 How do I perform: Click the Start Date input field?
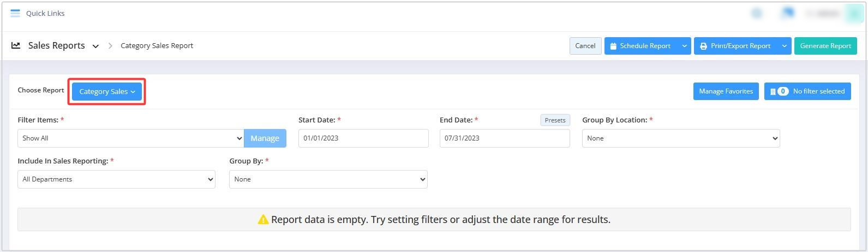(363, 138)
